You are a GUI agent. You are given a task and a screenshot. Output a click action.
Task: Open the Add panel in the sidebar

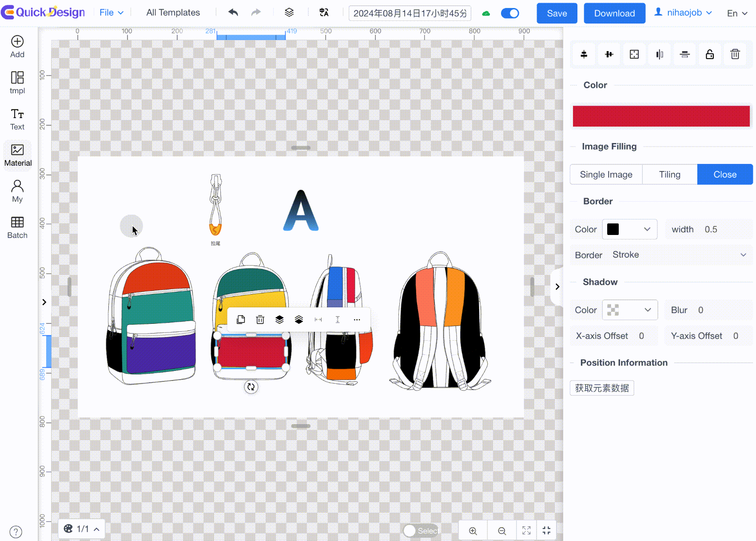[x=17, y=47]
